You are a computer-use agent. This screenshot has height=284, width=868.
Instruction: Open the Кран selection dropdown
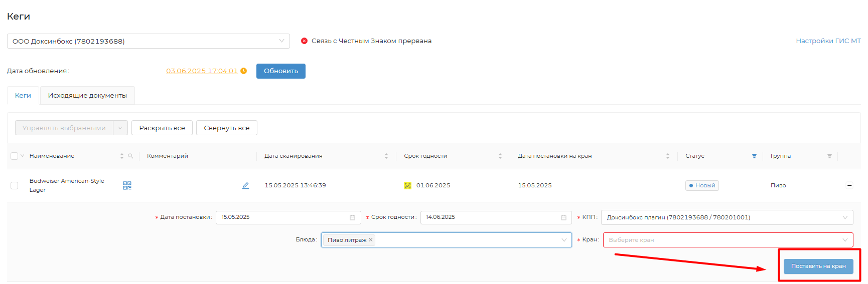click(728, 240)
